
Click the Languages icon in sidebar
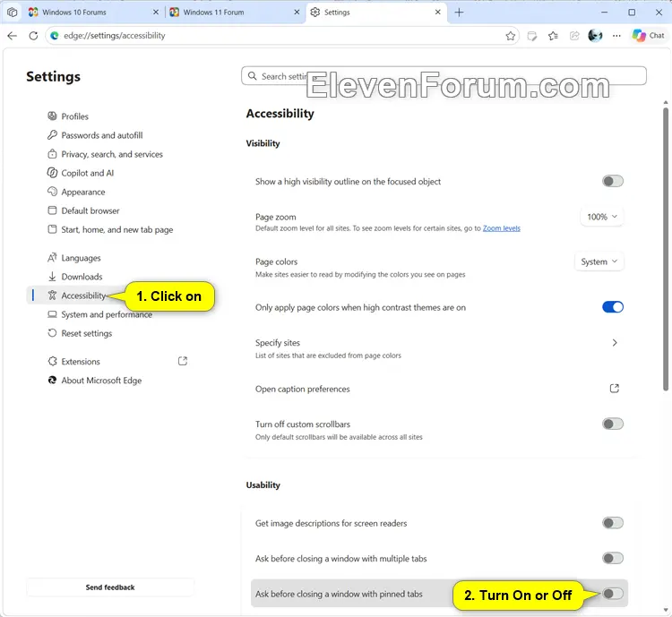(52, 258)
